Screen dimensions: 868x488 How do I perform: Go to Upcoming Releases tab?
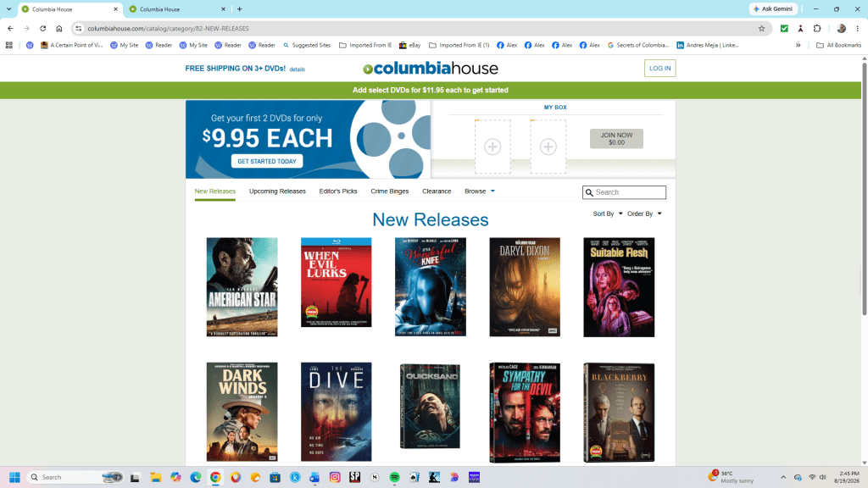point(277,191)
